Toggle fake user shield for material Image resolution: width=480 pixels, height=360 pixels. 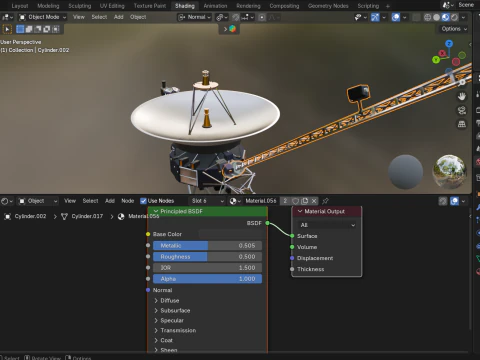(x=295, y=201)
